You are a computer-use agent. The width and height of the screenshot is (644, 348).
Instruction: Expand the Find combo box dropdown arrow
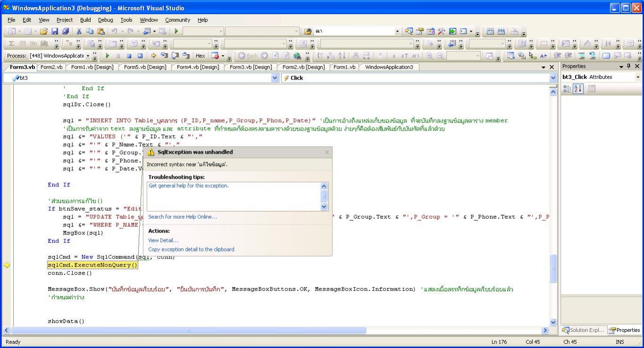point(397,31)
